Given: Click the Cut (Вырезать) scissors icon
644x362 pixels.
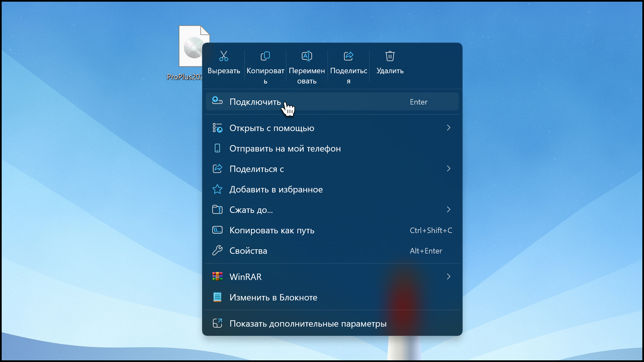Looking at the screenshot, I should (x=224, y=56).
